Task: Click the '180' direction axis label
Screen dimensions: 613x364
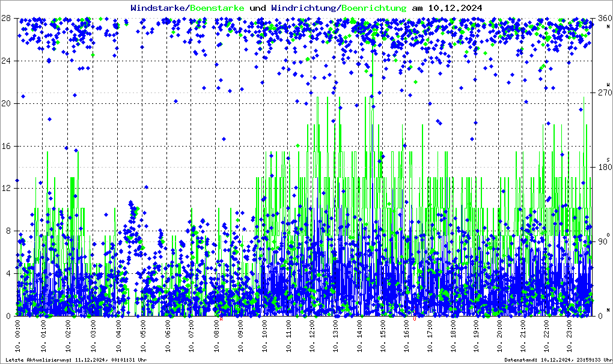Action: [x=605, y=168]
